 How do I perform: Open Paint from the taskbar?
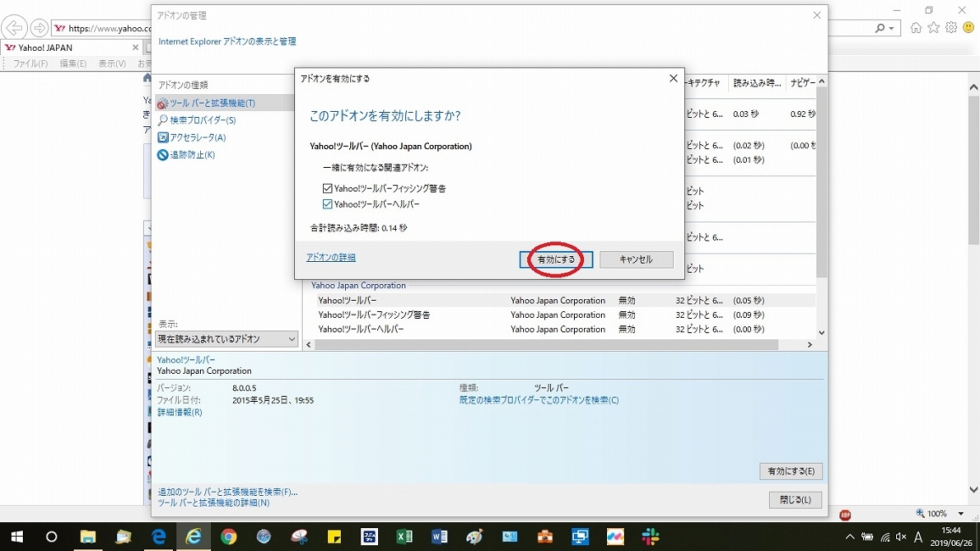tap(475, 537)
